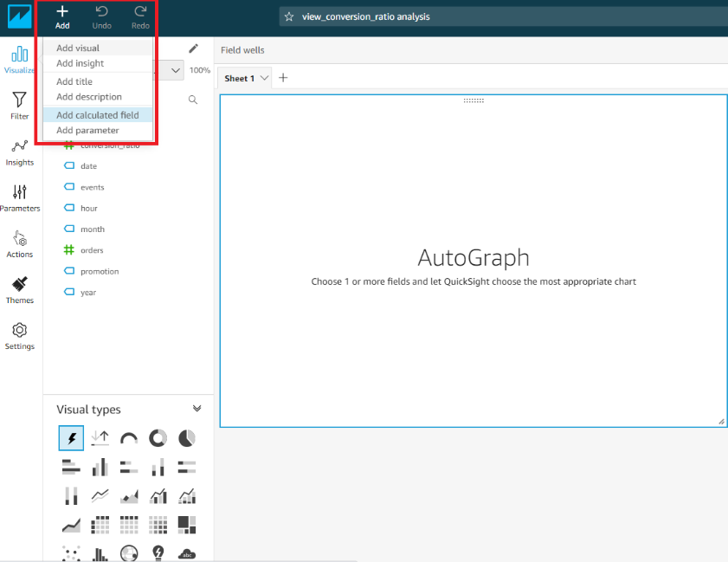Star the analysis as favorite

point(289,16)
